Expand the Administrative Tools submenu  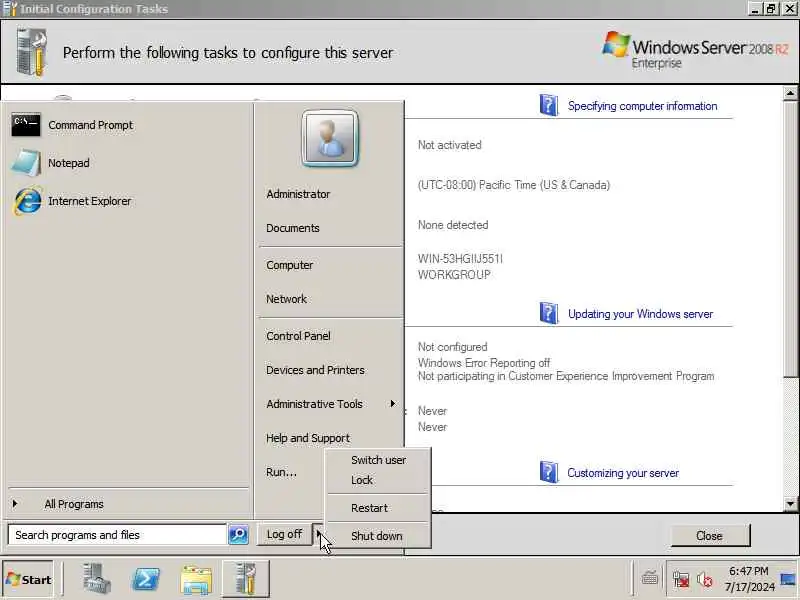pyautogui.click(x=331, y=404)
